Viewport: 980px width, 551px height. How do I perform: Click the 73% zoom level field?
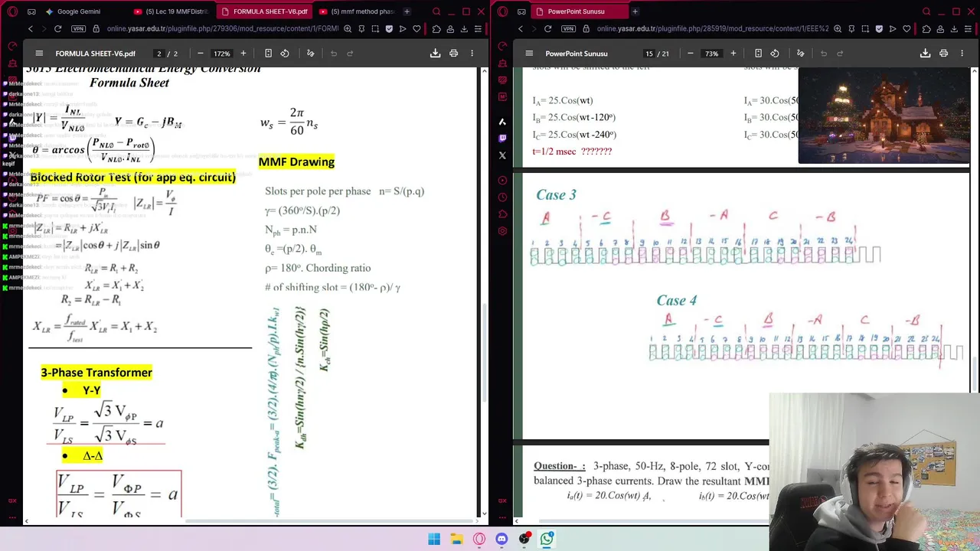coord(711,54)
